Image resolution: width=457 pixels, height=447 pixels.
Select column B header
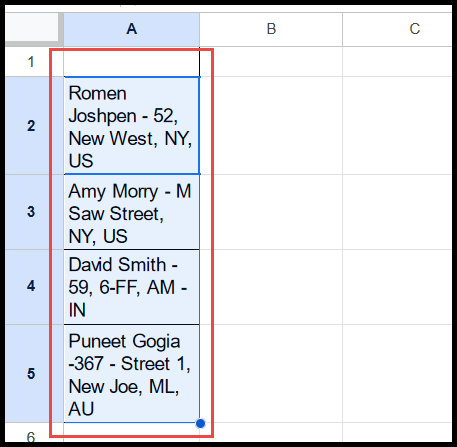tap(271, 29)
